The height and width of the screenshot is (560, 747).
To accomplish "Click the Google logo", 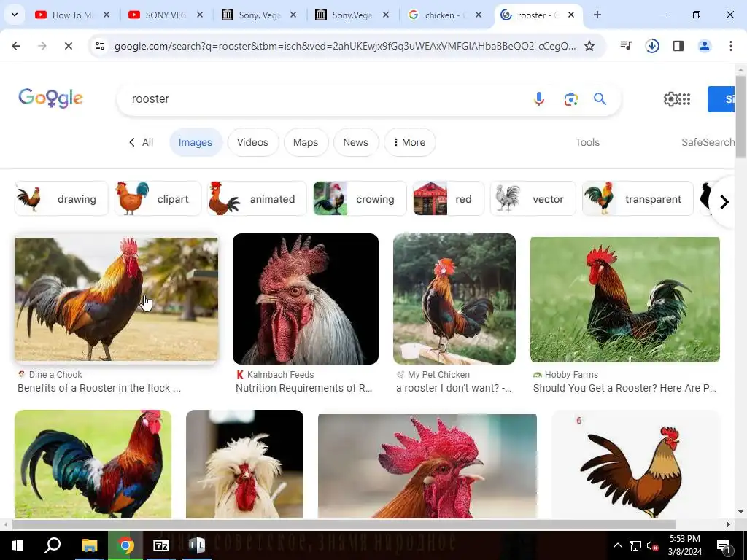I will pyautogui.click(x=50, y=98).
